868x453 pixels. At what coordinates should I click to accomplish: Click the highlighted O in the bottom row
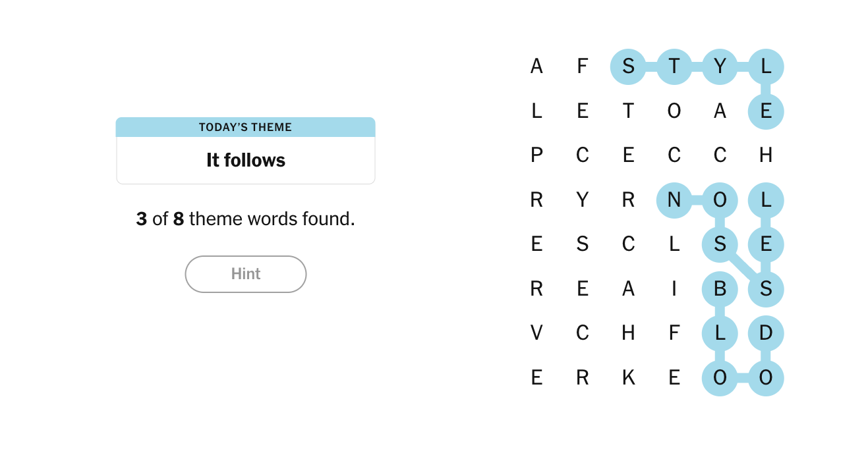click(720, 377)
